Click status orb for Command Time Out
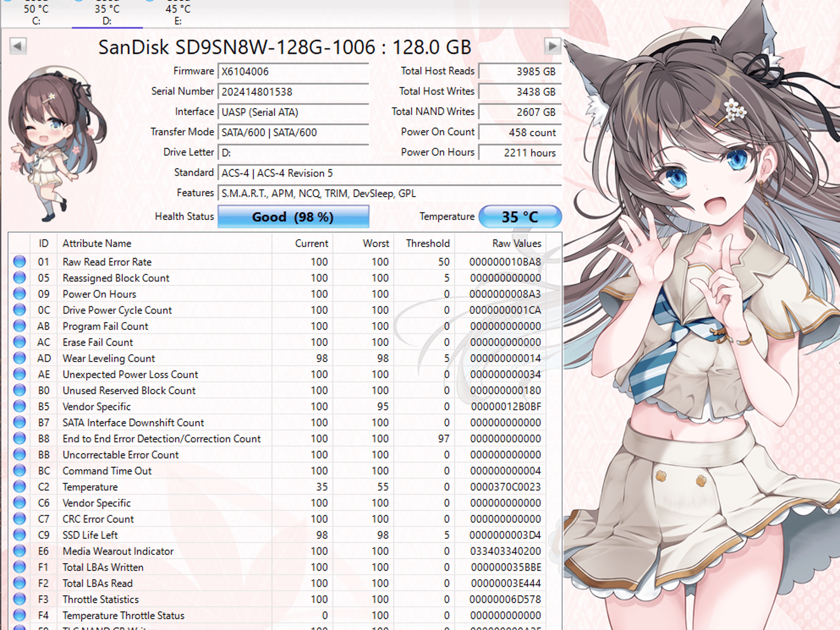The height and width of the screenshot is (630, 840). 19,470
